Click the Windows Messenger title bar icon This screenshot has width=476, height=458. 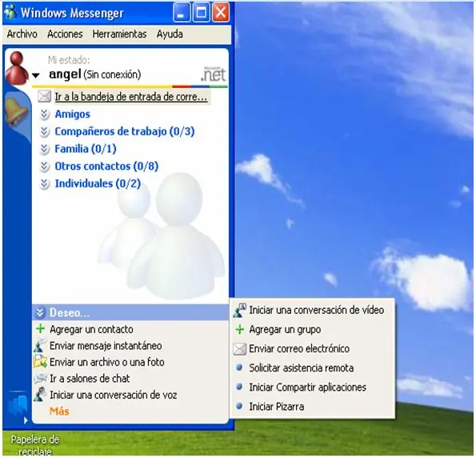pyautogui.click(x=10, y=13)
